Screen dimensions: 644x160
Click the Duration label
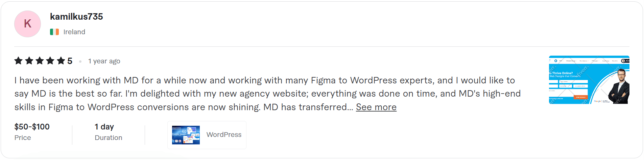(x=109, y=138)
